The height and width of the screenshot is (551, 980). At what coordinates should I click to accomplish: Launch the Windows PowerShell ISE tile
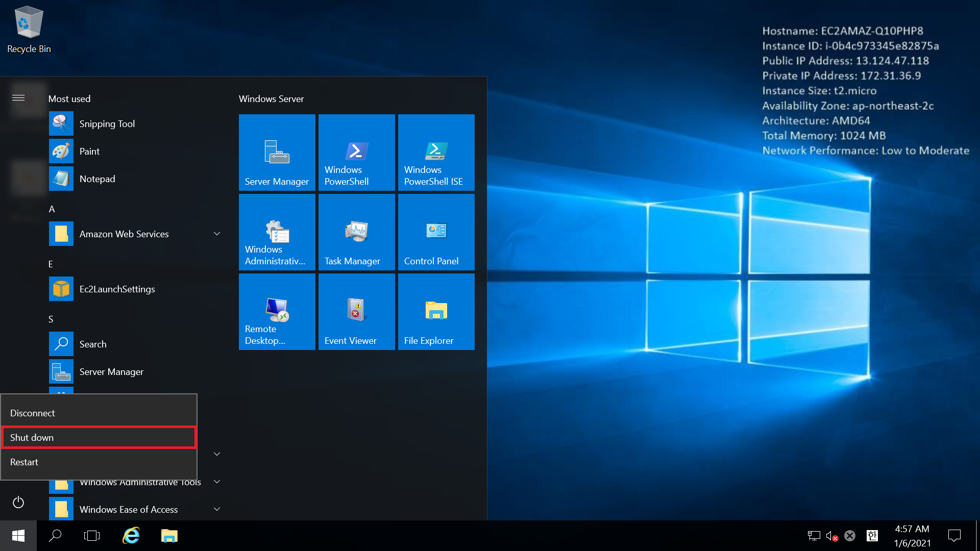click(x=436, y=153)
